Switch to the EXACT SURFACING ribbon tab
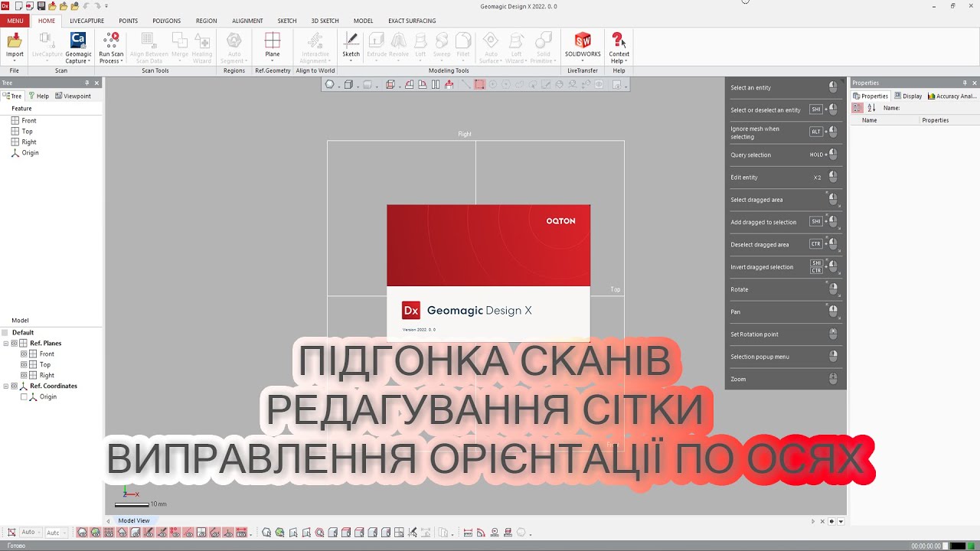This screenshot has width=980, height=551. pos(412,21)
